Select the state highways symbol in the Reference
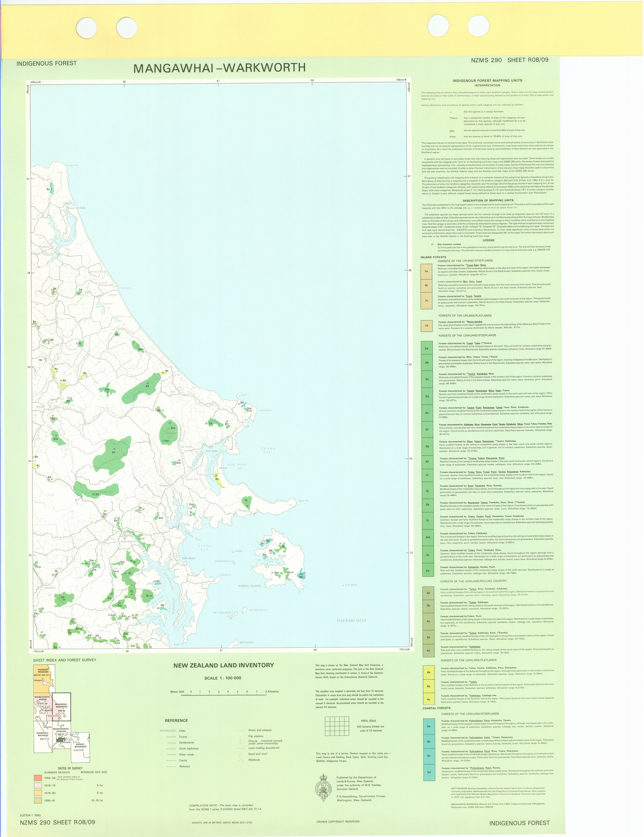This screenshot has width=644, height=837. coord(171,748)
